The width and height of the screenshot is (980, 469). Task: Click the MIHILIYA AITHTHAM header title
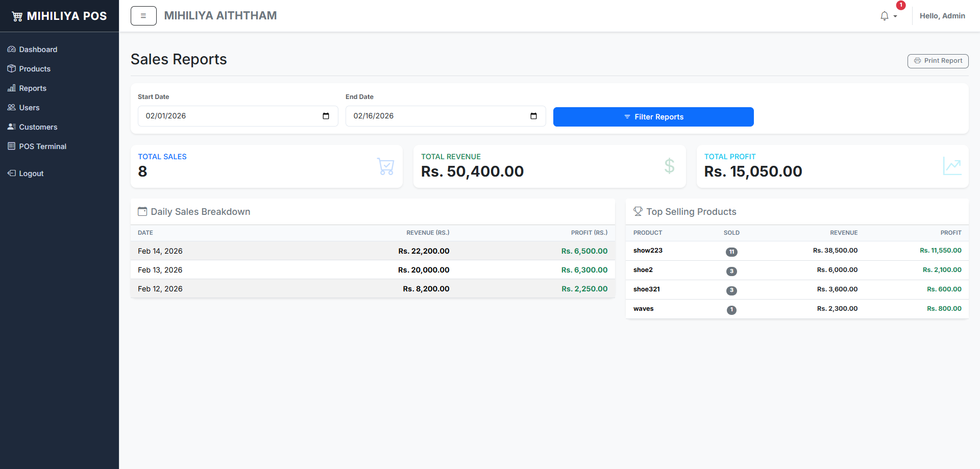[220, 16]
